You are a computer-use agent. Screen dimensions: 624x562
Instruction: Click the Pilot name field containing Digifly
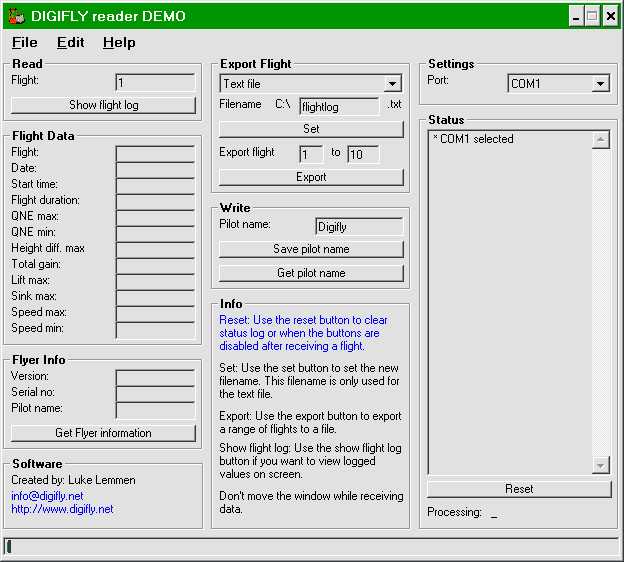click(359, 227)
